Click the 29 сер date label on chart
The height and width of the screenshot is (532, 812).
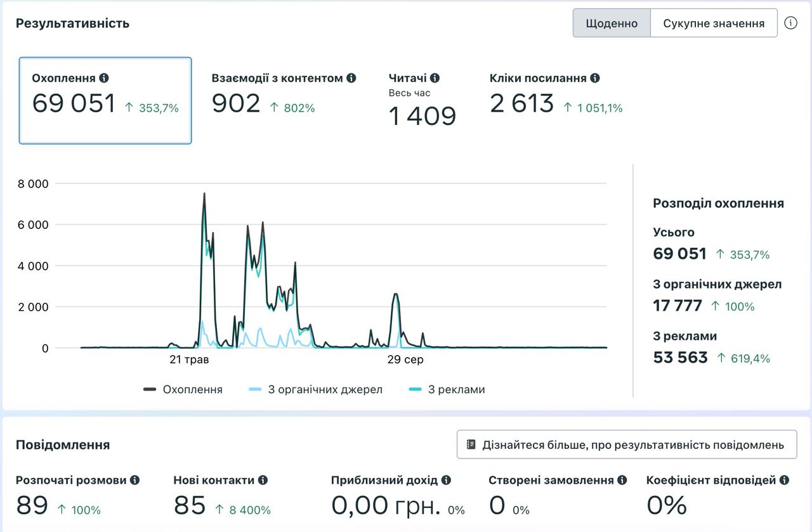click(x=405, y=360)
